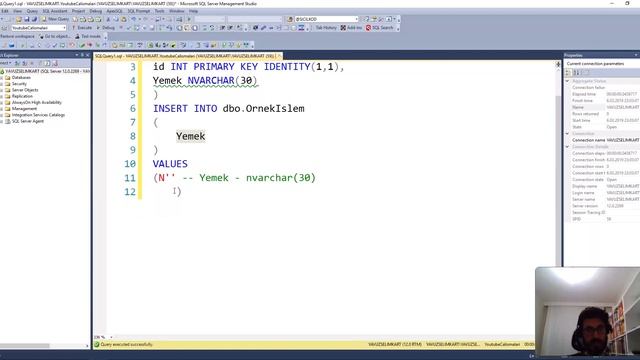Expand the Security folder
640x360 pixels.
tap(2, 84)
